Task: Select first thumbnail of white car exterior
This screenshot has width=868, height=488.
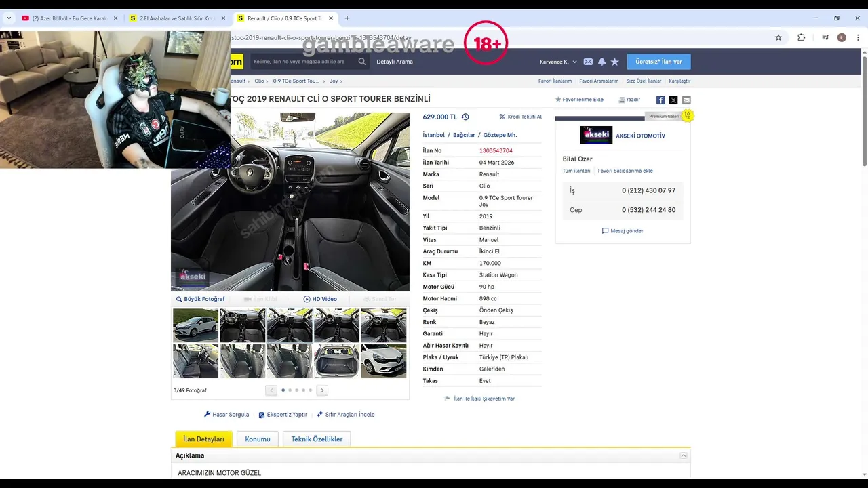Action: point(195,325)
